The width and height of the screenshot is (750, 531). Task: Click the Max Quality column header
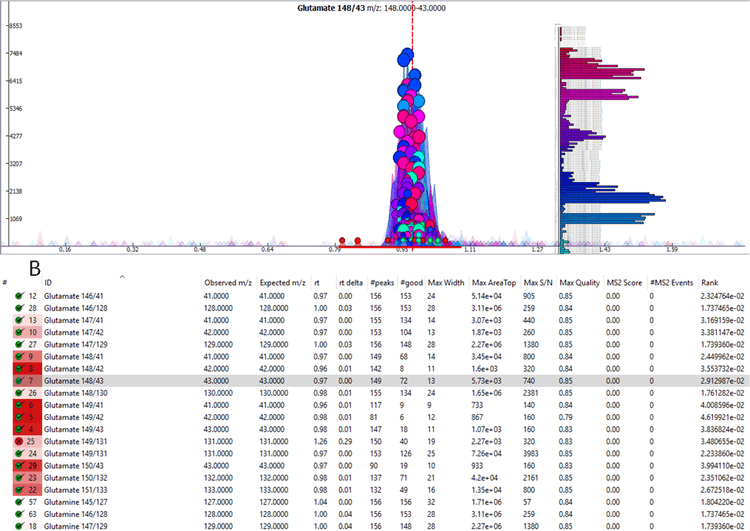coord(580,284)
